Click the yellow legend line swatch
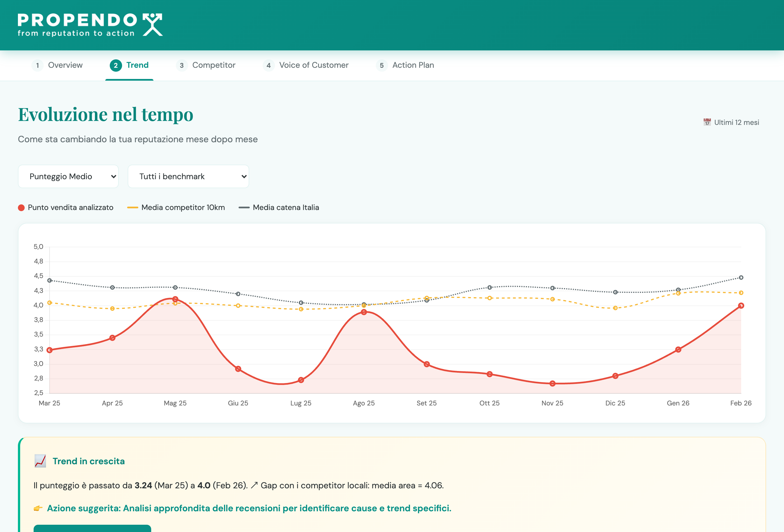Screen dimensions: 784x532 point(132,207)
